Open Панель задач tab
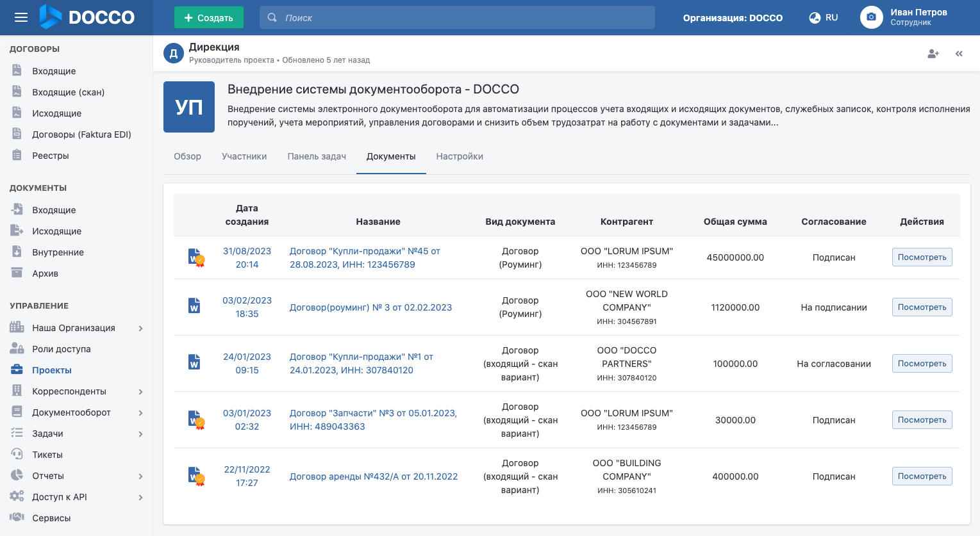The height and width of the screenshot is (536, 980). (317, 156)
